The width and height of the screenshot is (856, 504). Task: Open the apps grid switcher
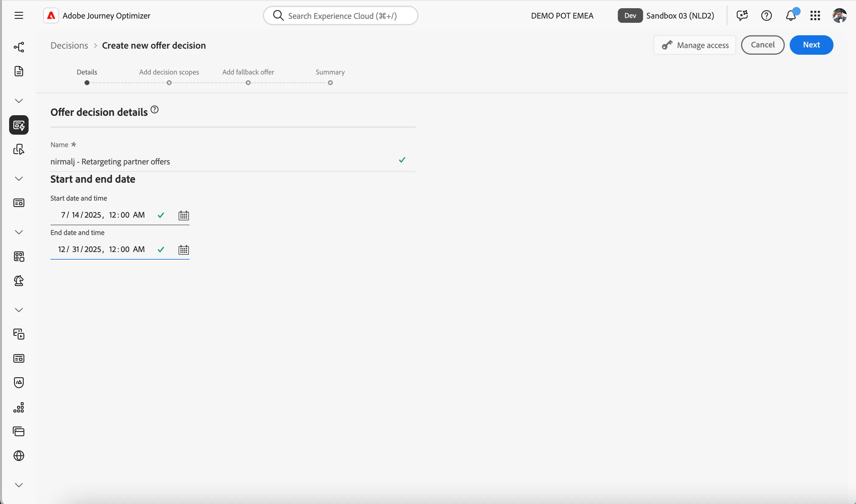pyautogui.click(x=815, y=16)
